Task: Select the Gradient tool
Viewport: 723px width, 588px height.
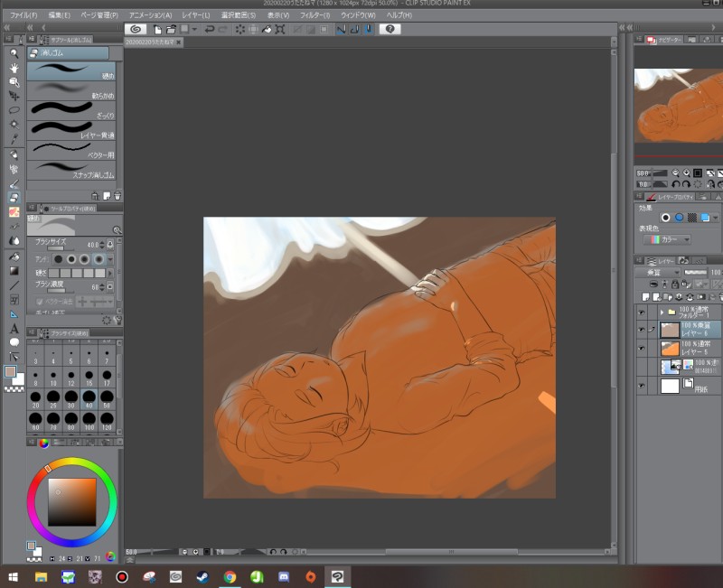Action: 14,270
